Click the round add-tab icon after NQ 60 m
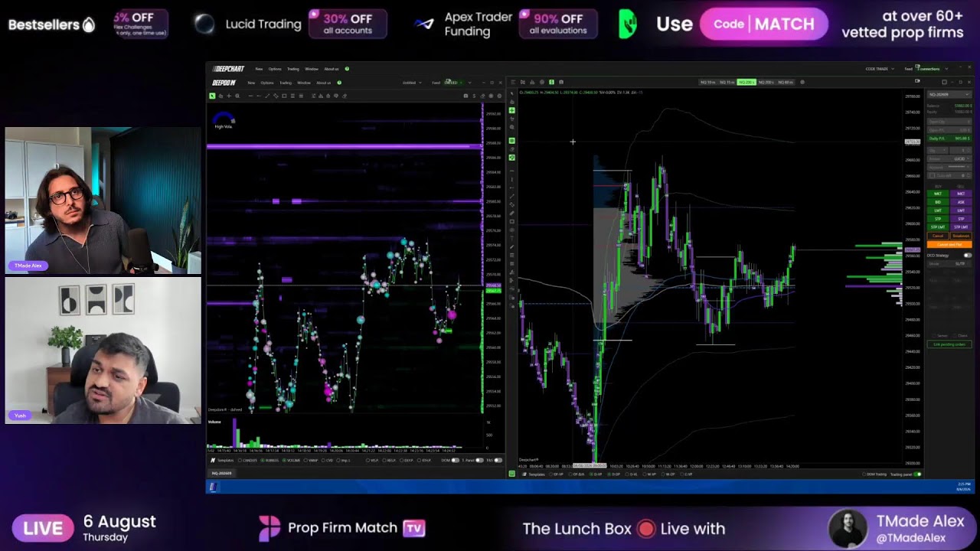Image resolution: width=980 pixels, height=551 pixels. (x=802, y=82)
